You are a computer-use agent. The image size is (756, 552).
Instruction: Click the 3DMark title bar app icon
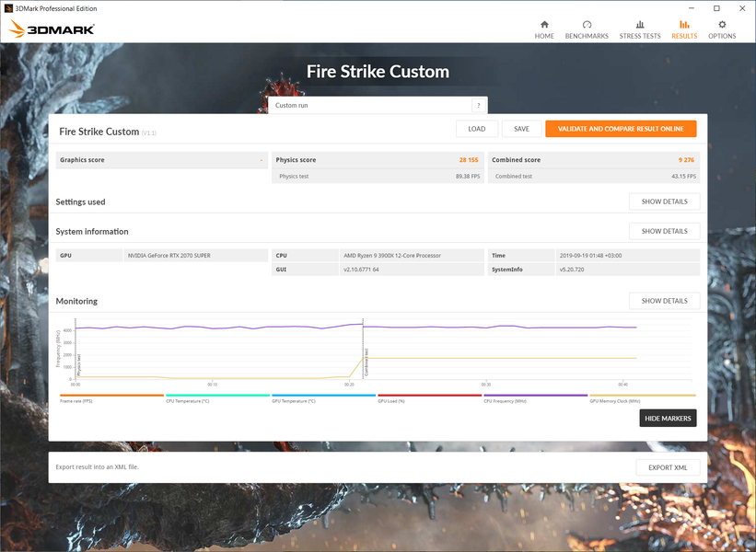point(8,8)
